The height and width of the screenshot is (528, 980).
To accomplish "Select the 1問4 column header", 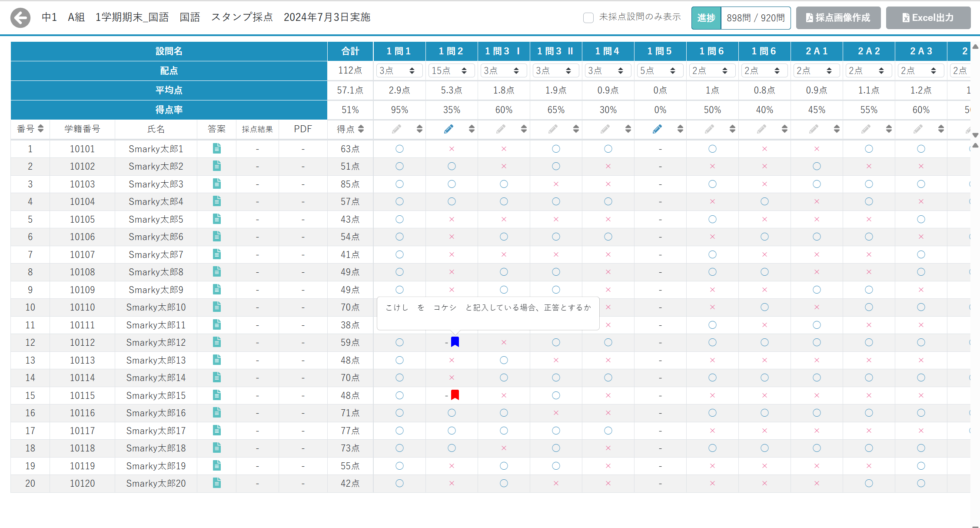I will click(608, 51).
